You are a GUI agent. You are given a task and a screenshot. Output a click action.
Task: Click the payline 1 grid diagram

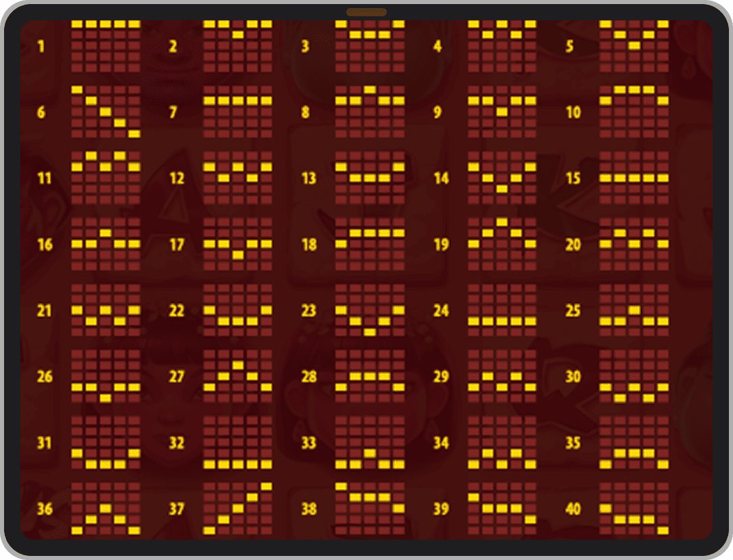[x=105, y=46]
